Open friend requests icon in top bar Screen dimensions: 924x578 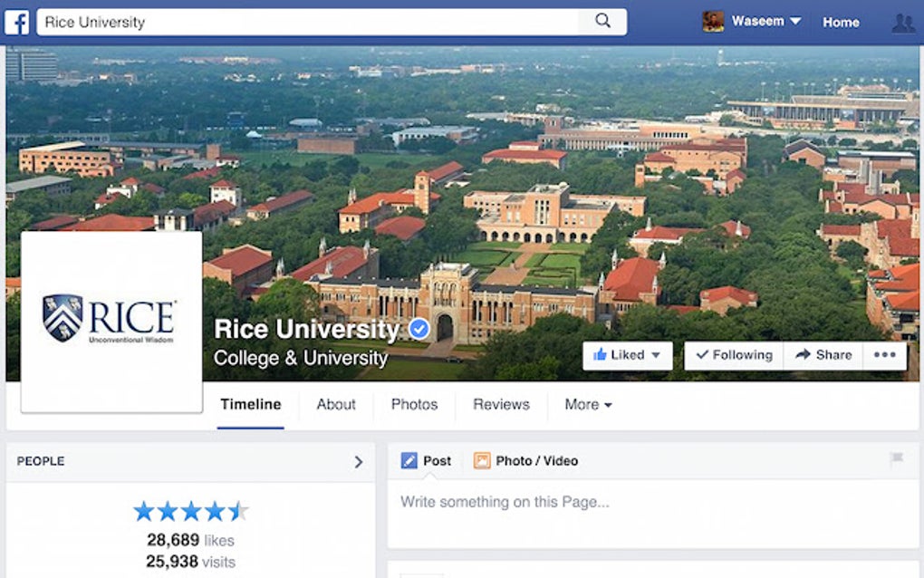[903, 22]
